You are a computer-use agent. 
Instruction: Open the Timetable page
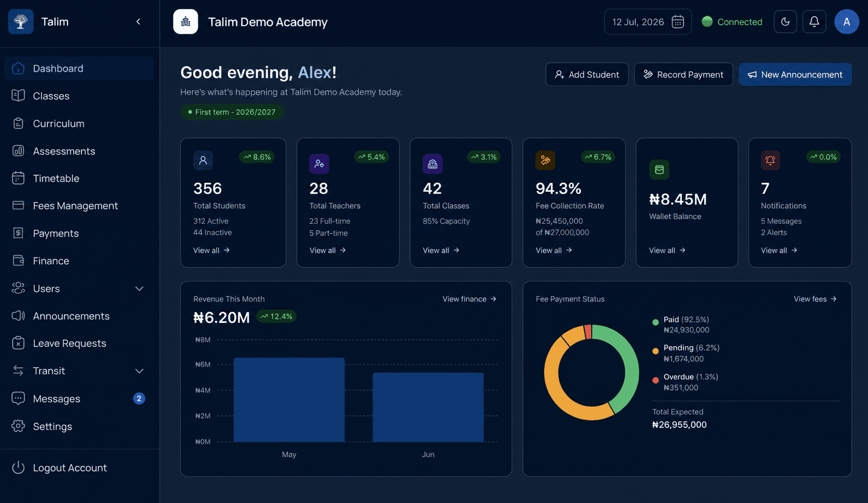(x=79, y=179)
